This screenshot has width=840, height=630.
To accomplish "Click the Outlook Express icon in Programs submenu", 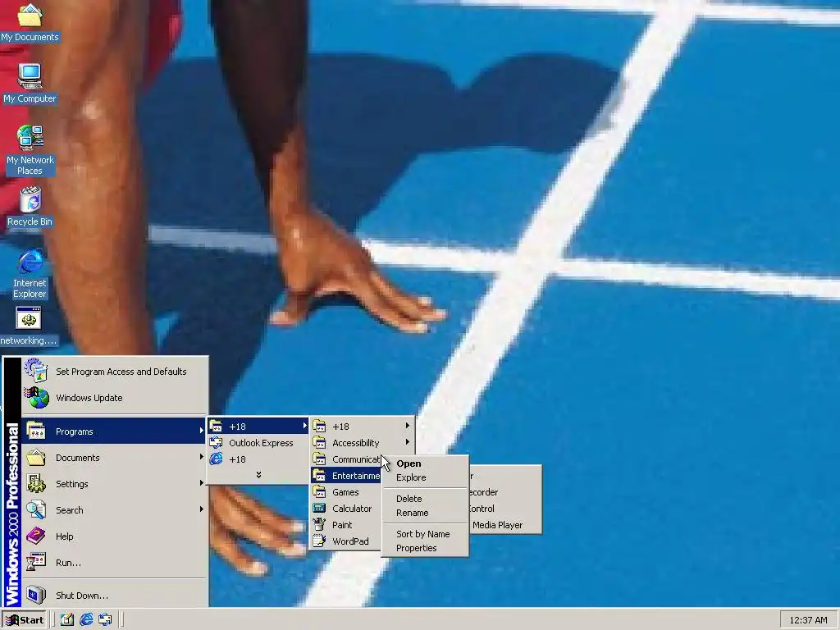I will tap(216, 442).
